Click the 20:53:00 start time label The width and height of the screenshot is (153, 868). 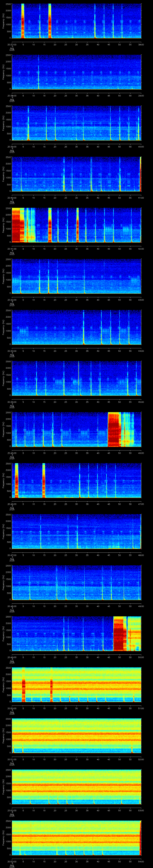click(x=12, y=861)
